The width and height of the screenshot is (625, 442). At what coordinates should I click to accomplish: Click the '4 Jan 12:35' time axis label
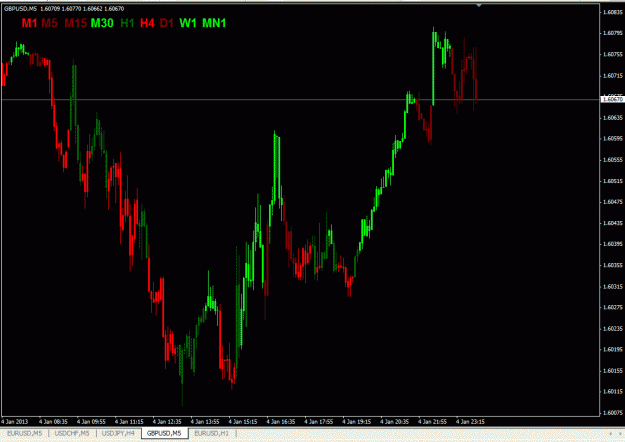pyautogui.click(x=167, y=422)
